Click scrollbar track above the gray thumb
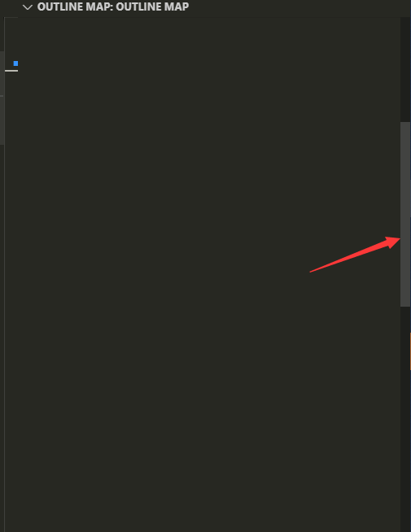411x532 pixels. 405,70
